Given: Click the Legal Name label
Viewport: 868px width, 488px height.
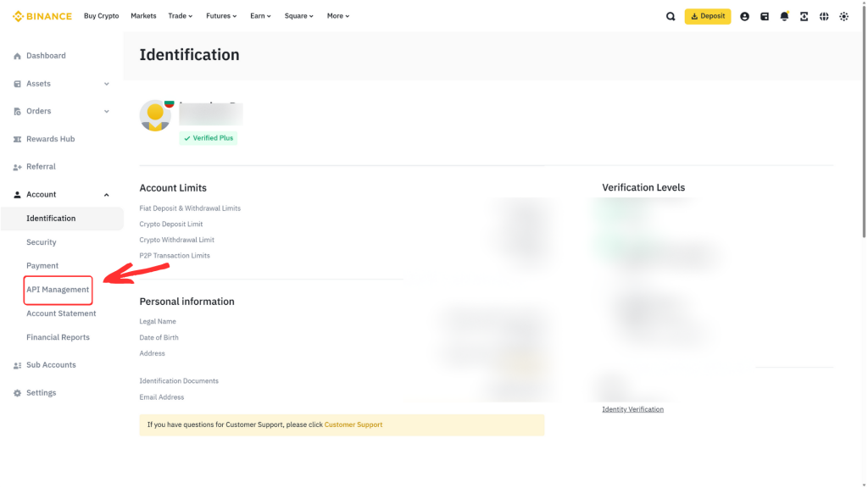Looking at the screenshot, I should (x=158, y=321).
